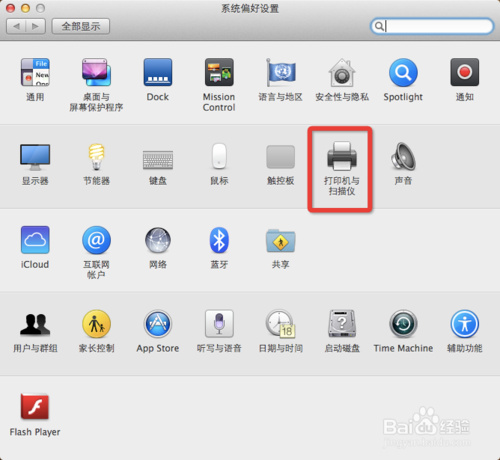Focus the preferences search field
This screenshot has width=500, height=460.
click(432, 26)
